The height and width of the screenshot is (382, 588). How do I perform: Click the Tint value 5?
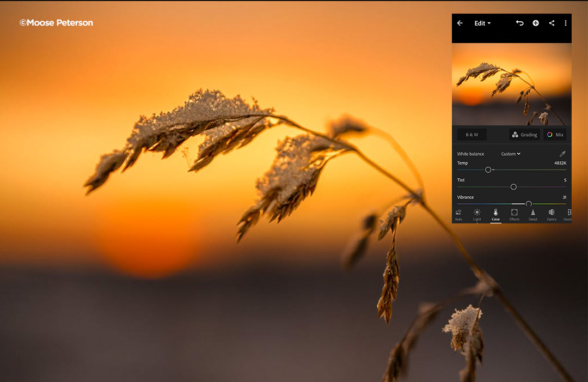click(x=565, y=180)
